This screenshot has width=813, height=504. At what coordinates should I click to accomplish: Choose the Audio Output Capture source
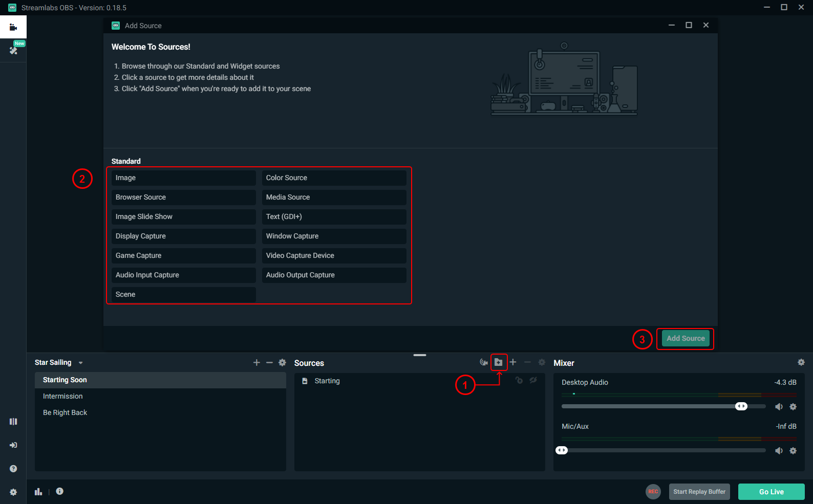334,275
